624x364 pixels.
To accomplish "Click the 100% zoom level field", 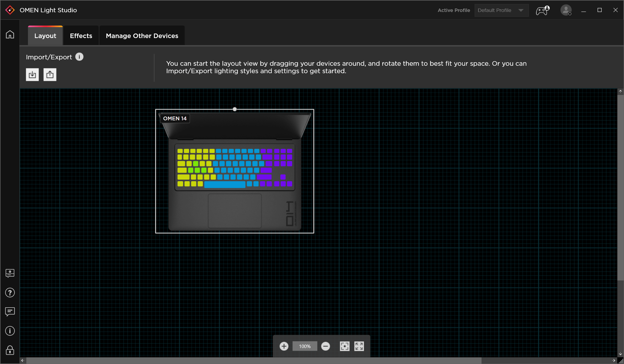I will [305, 346].
